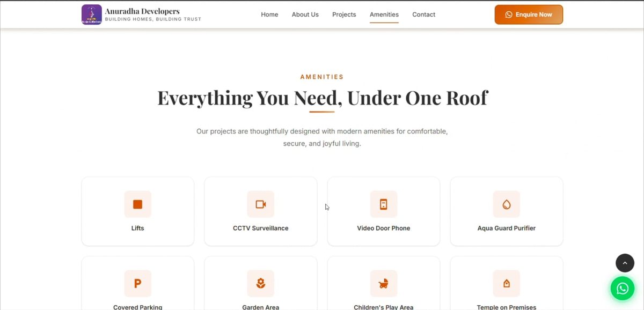
Task: Click the small orange AMENITIES section tag
Action: tap(322, 77)
